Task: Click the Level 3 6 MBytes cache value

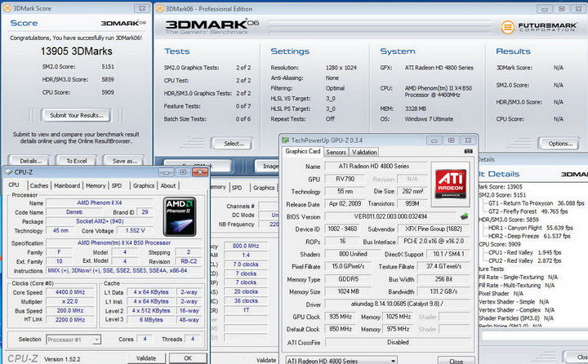Action: 151,320
